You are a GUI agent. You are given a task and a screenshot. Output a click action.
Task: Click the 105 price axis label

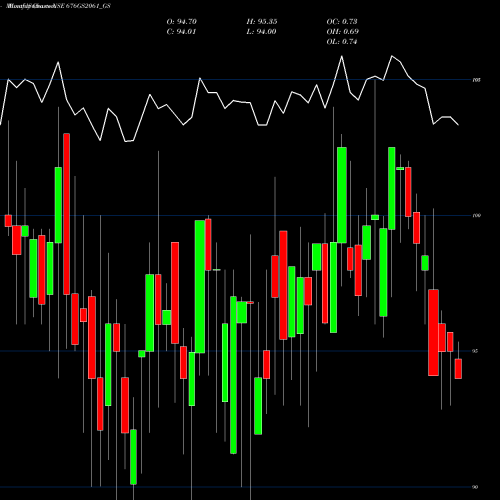coord(477,80)
